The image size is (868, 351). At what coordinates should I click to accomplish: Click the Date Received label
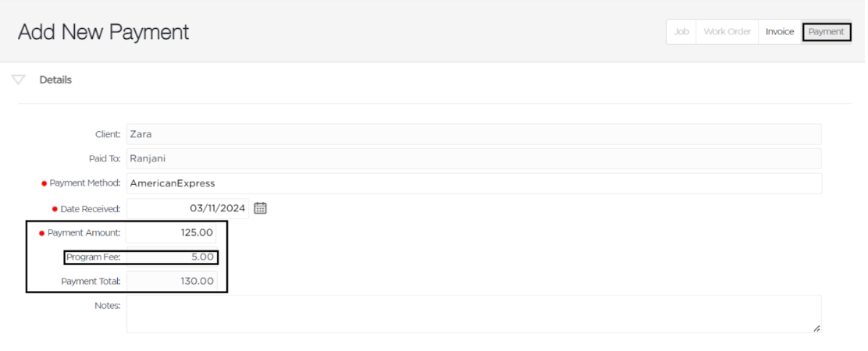91,209
